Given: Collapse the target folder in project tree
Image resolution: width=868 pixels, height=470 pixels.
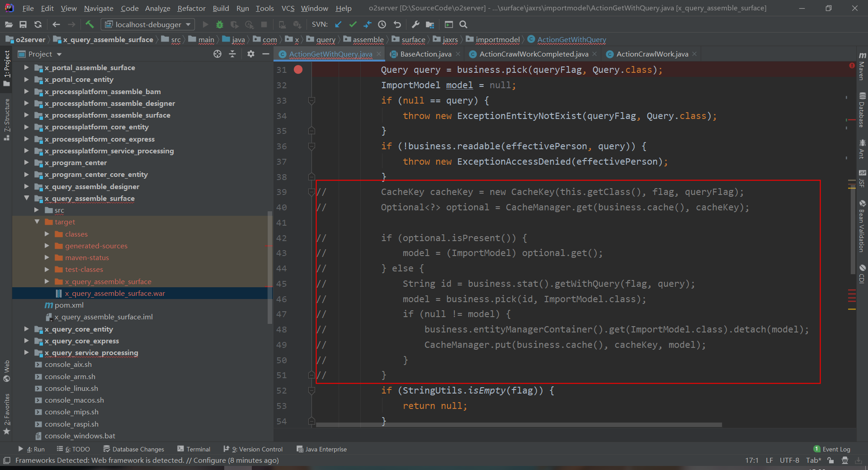Looking at the screenshot, I should coord(37,222).
